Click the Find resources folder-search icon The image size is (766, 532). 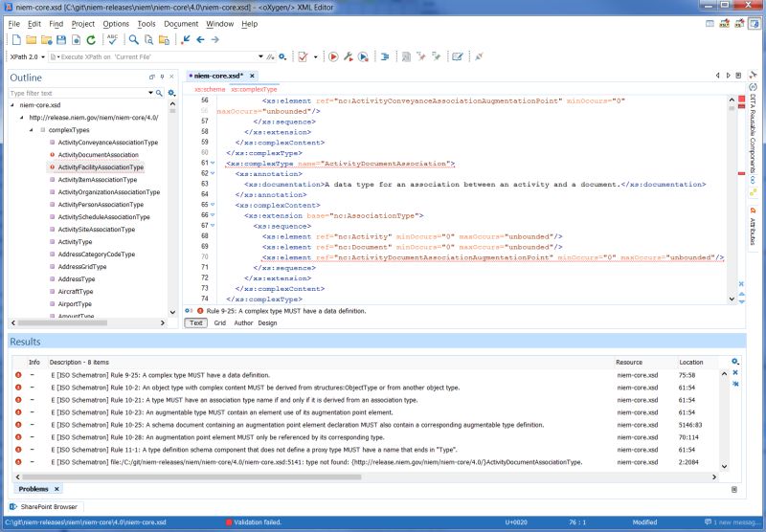(x=164, y=40)
